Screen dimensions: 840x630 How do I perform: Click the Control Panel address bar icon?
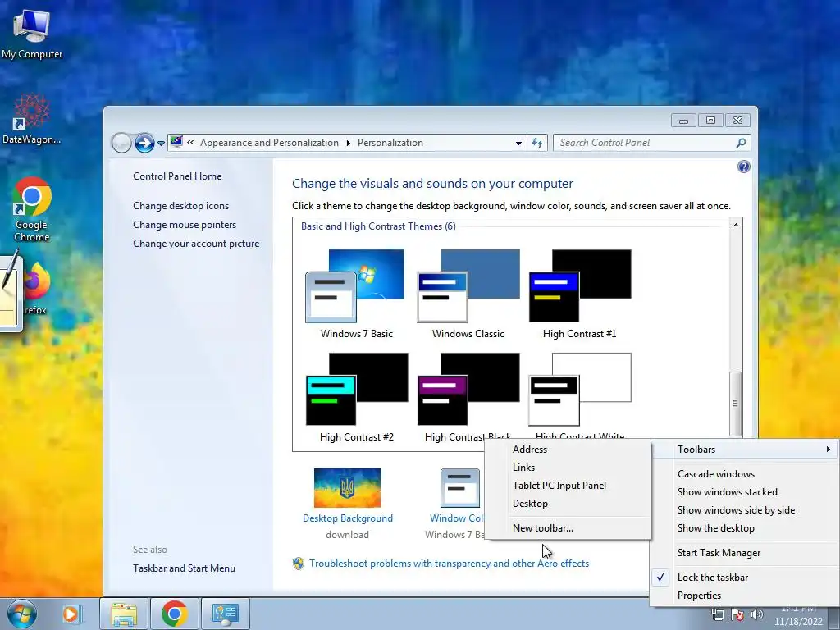[x=176, y=143]
